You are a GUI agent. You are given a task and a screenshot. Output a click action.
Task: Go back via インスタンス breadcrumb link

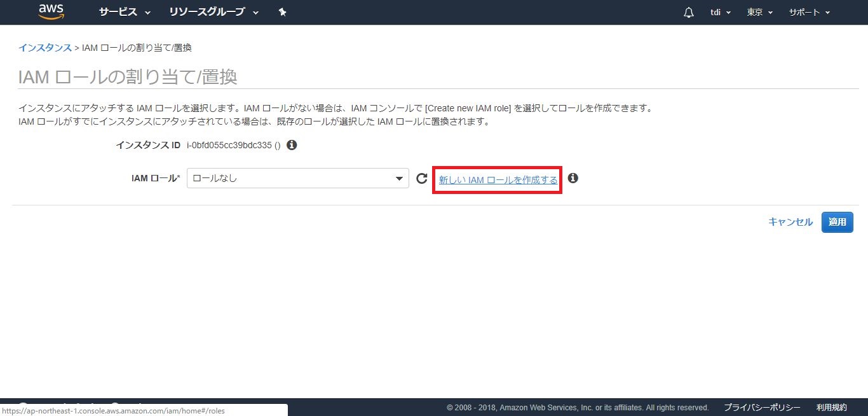[44, 48]
